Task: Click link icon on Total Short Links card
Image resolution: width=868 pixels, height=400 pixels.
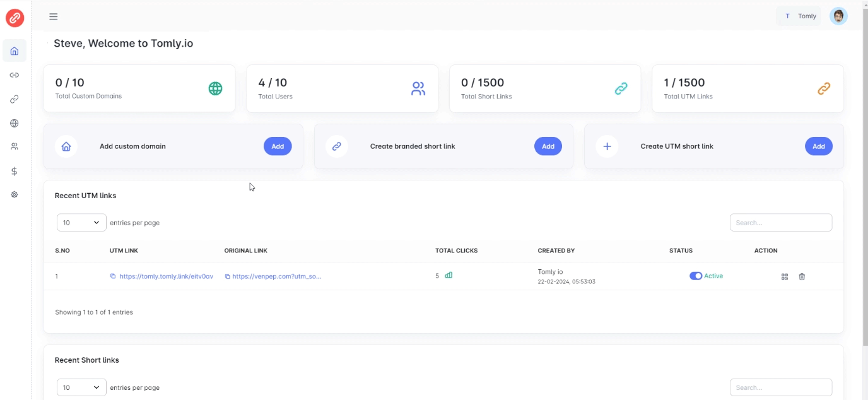Action: (x=621, y=88)
